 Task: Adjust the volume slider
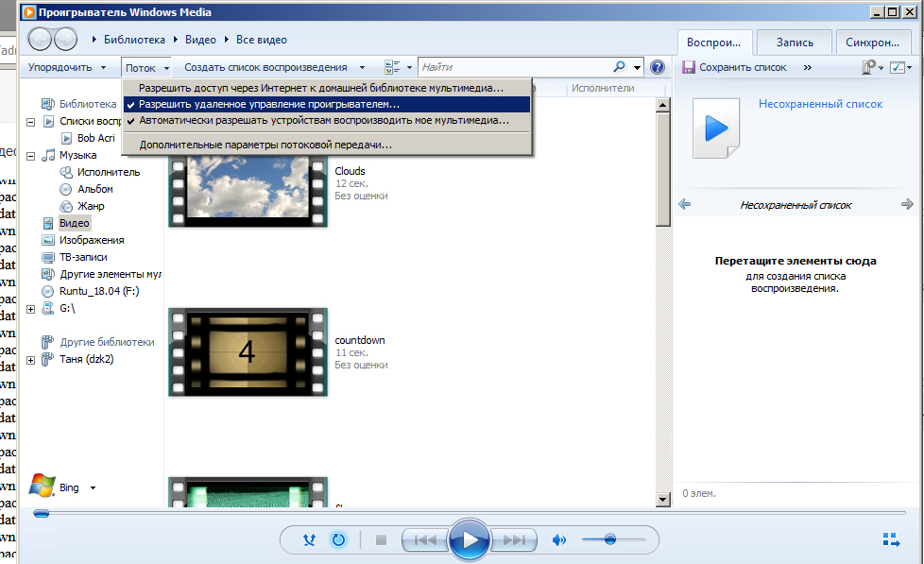[x=611, y=539]
